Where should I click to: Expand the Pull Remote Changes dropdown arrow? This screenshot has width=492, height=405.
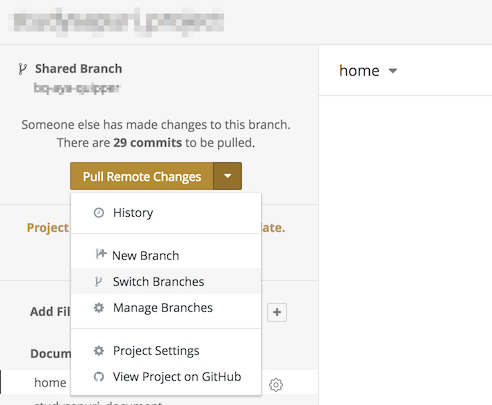[228, 176]
